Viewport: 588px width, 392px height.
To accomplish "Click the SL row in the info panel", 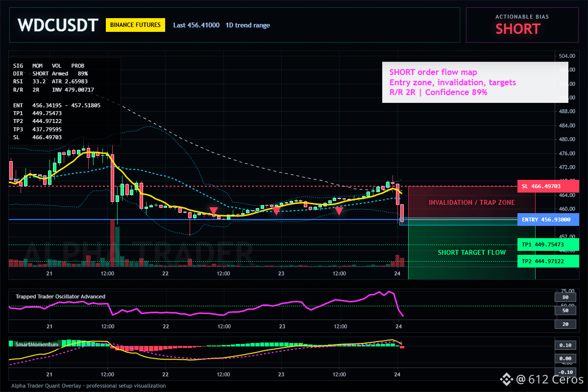I will click(x=37, y=137).
